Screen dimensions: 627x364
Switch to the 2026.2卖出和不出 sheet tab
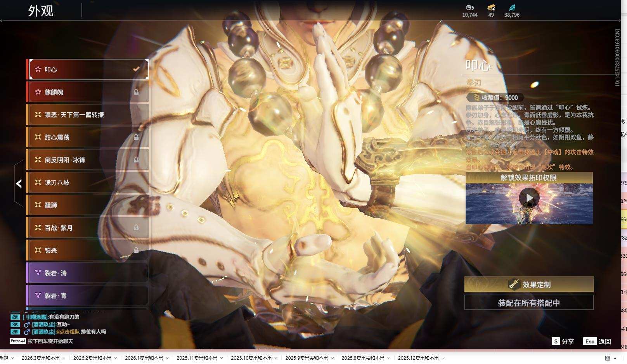pos(92,358)
